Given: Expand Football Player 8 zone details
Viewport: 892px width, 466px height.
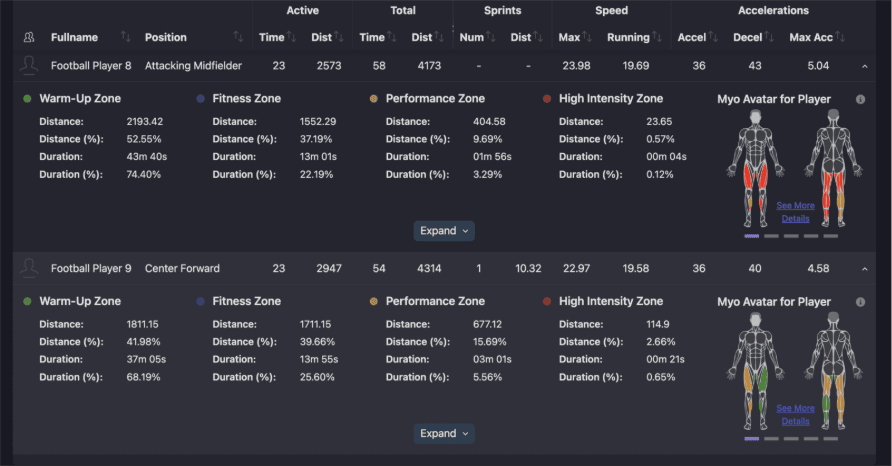Looking at the screenshot, I should (x=444, y=231).
